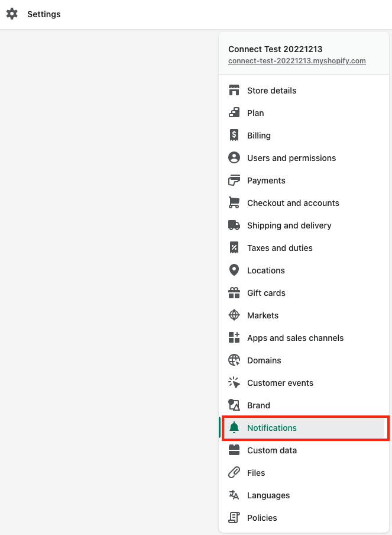
Task: Go to the Policies section
Action: click(262, 518)
